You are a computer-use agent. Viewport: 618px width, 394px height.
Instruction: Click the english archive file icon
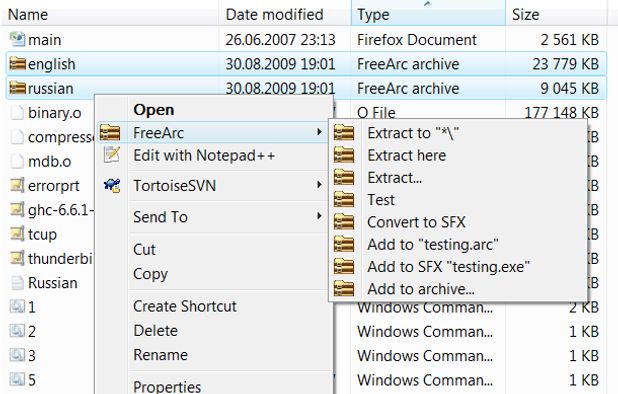17,63
